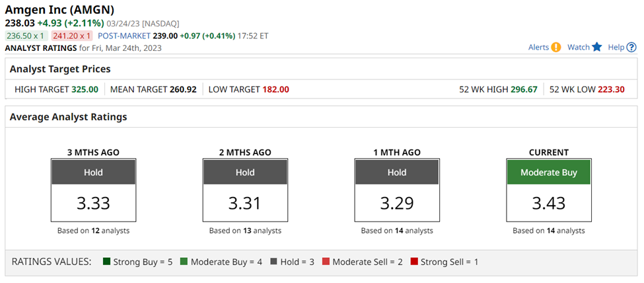Image resolution: width=644 pixels, height=283 pixels.
Task: Click the red Strong Sell legend swatch
Action: point(414,262)
